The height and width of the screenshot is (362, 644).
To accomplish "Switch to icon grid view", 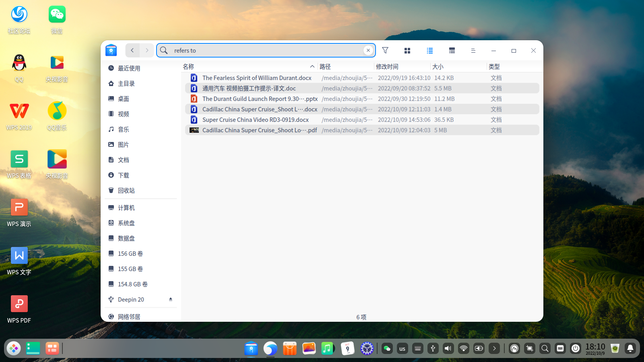I will coord(407,51).
